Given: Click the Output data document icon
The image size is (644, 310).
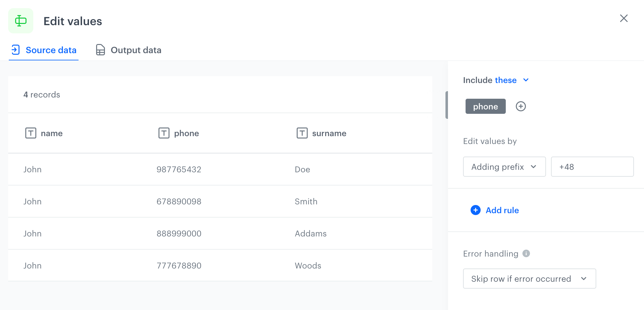Looking at the screenshot, I should tap(100, 50).
